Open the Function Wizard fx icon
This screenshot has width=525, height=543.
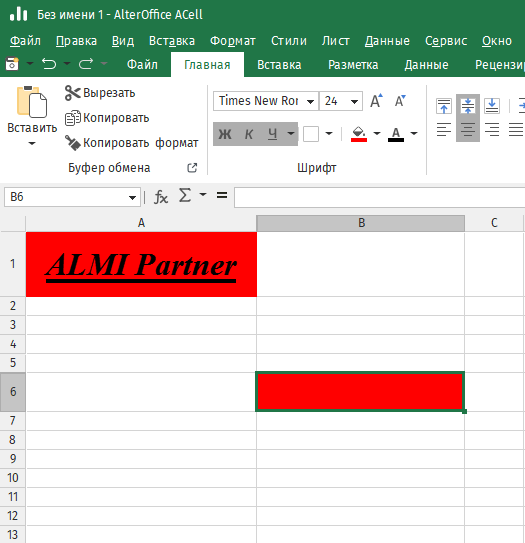(161, 197)
